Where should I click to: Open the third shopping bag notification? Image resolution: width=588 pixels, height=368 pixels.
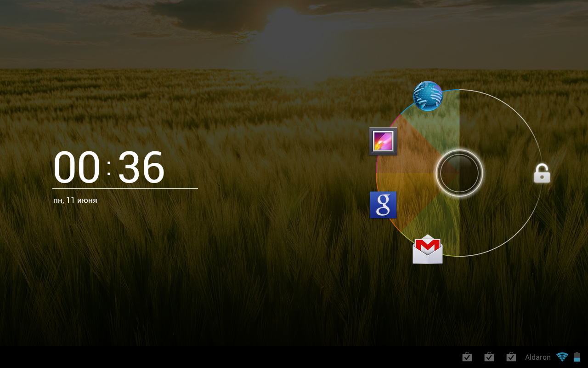[x=511, y=357]
